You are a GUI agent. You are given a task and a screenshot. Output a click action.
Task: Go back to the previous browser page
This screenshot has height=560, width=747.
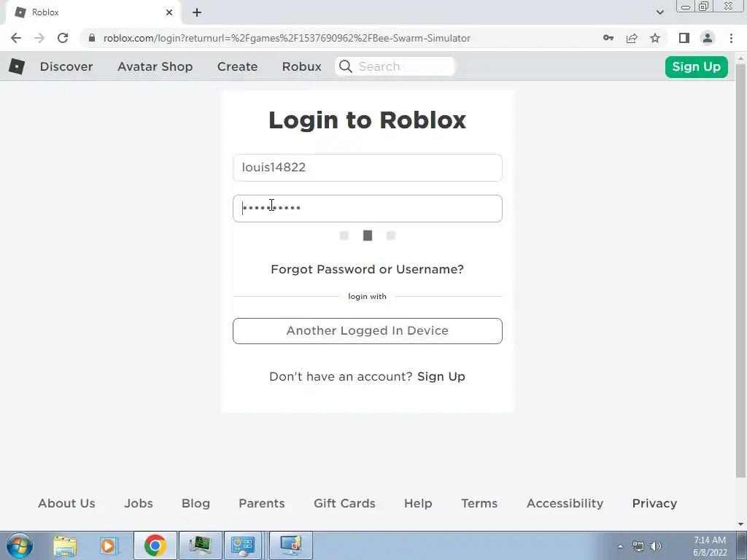click(16, 38)
